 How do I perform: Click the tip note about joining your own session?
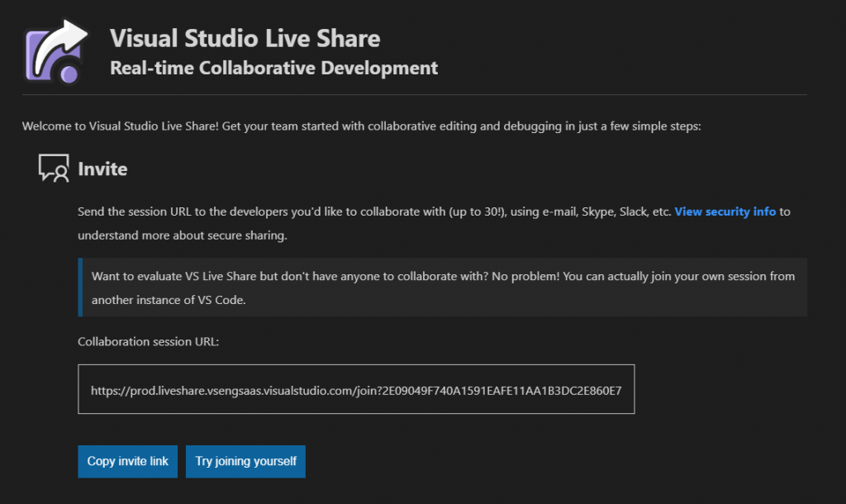tap(443, 287)
